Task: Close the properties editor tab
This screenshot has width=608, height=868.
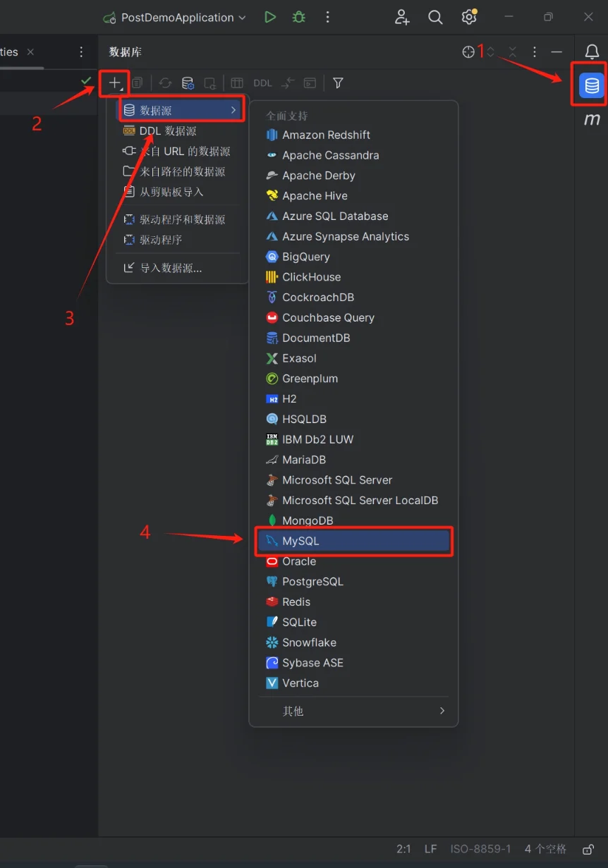Action: pos(30,52)
